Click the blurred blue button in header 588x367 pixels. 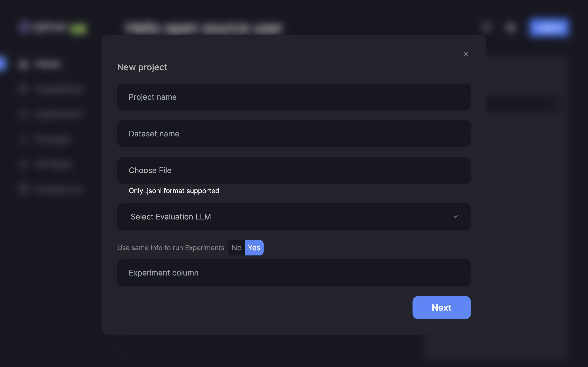pos(548,28)
